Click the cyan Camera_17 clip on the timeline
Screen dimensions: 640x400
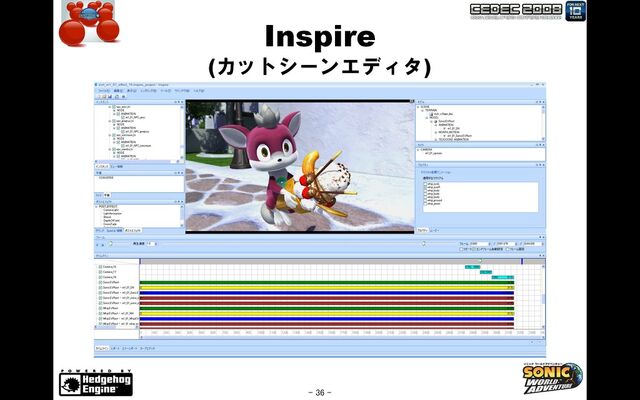coord(486,272)
